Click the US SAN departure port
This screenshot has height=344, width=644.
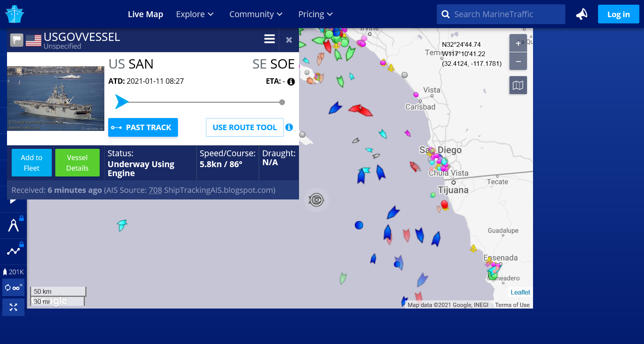pos(131,64)
